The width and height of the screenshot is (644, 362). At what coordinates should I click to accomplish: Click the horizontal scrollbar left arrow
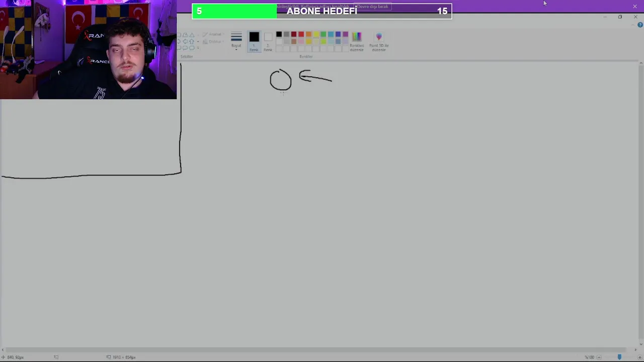(x=3, y=350)
